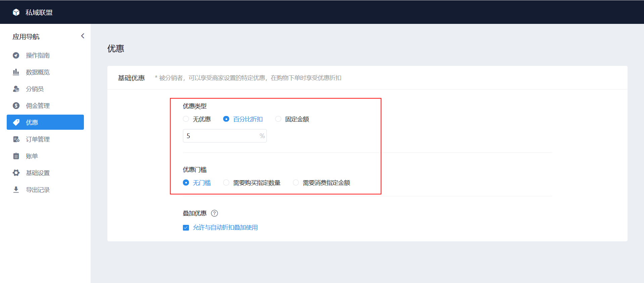
Task: Navigate to 订单管理
Action: 45,139
